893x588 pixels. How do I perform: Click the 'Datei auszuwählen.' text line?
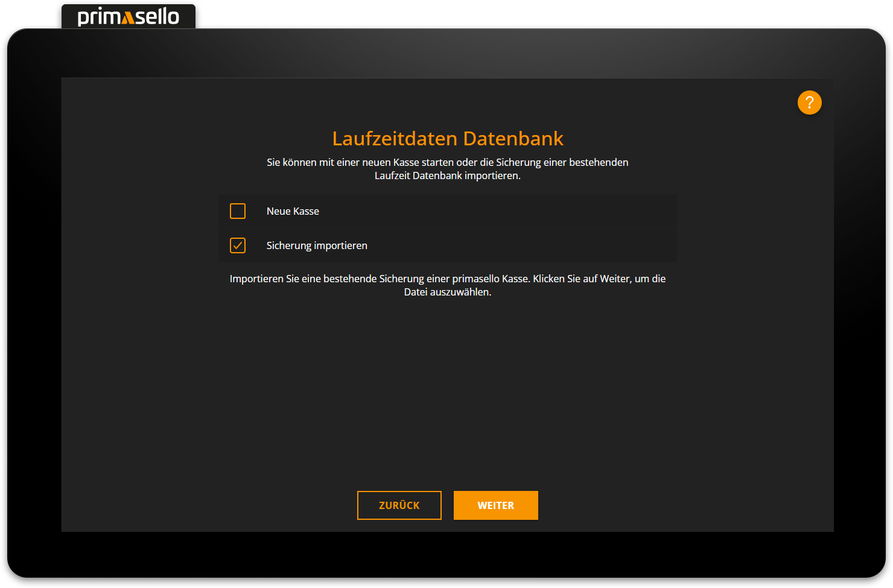(x=447, y=292)
